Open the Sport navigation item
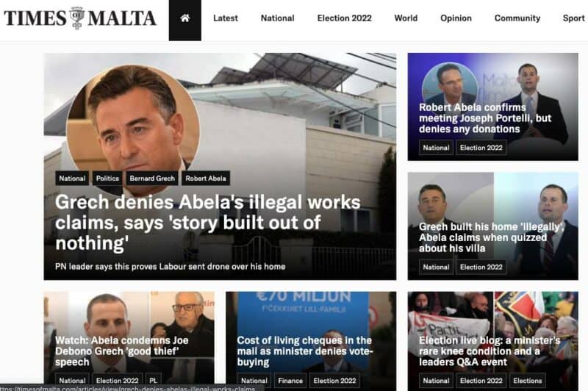588x391 pixels. point(574,18)
